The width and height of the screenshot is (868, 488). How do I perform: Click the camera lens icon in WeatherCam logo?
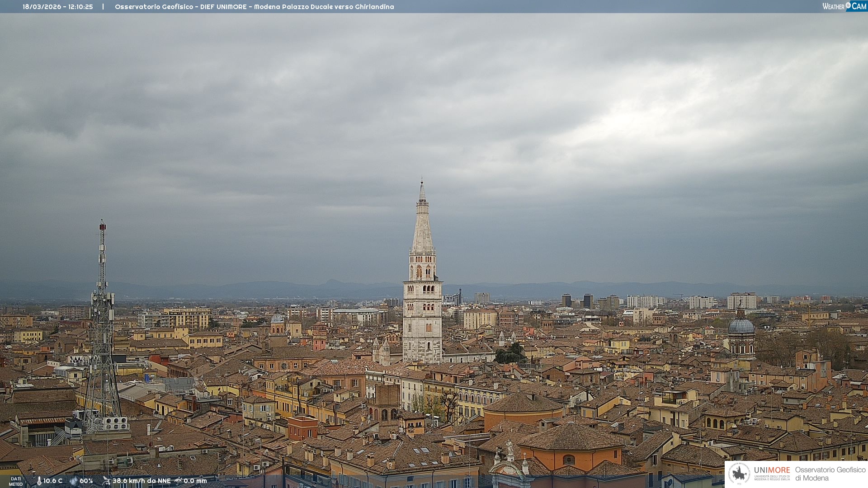pyautogui.click(x=848, y=5)
